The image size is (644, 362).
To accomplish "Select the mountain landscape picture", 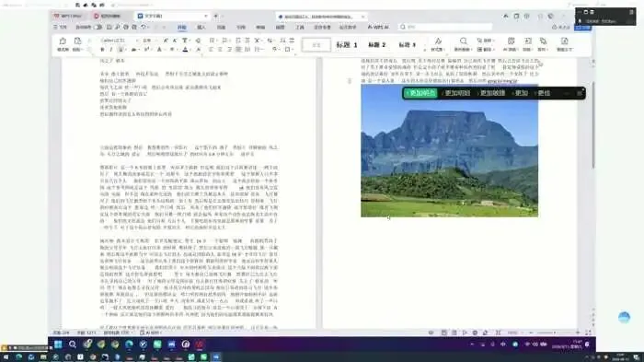I will [x=449, y=150].
